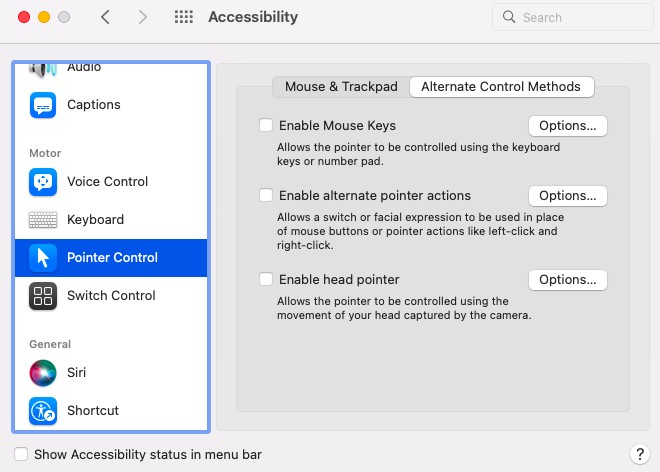Image resolution: width=660 pixels, height=472 pixels.
Task: Tick Enable alternate pointer actions
Action: coord(266,195)
